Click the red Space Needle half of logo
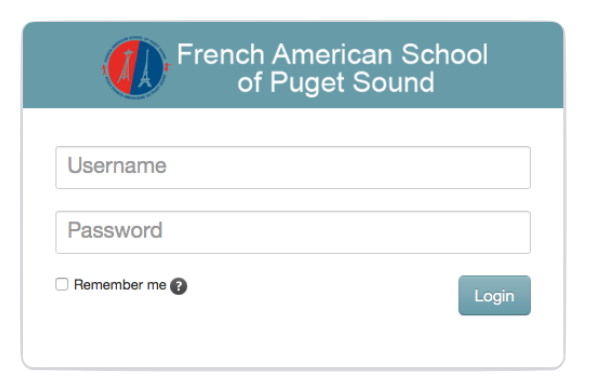The height and width of the screenshot is (389, 589). [122, 67]
